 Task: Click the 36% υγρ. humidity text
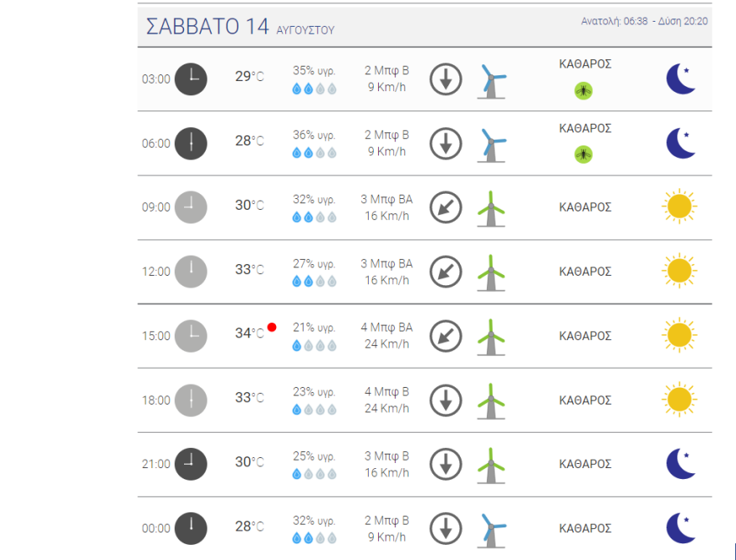tap(314, 135)
